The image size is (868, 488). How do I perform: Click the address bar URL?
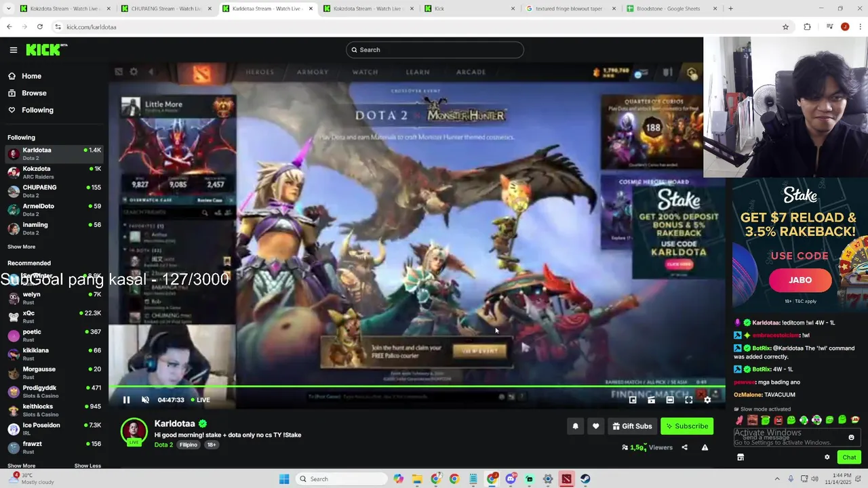point(92,27)
